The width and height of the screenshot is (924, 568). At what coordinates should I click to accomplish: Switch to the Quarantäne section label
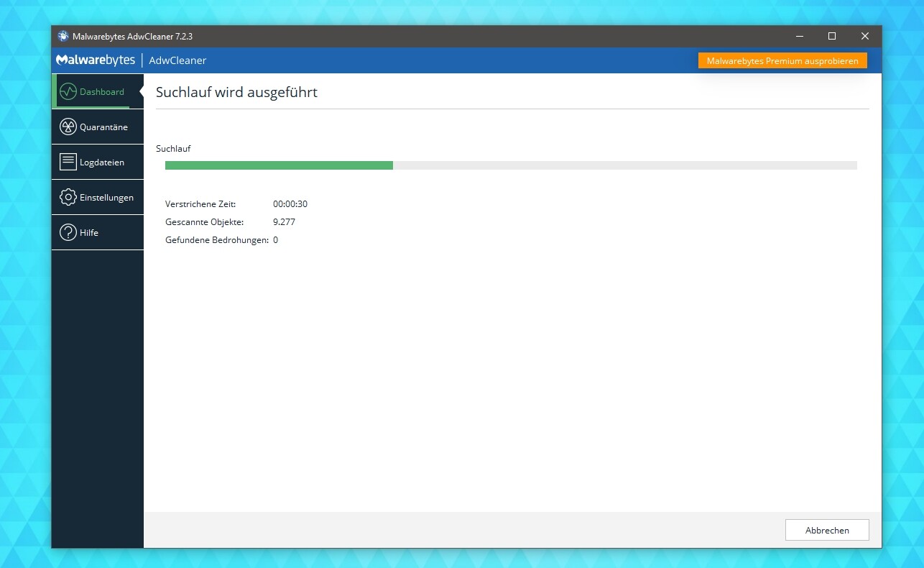pos(103,127)
